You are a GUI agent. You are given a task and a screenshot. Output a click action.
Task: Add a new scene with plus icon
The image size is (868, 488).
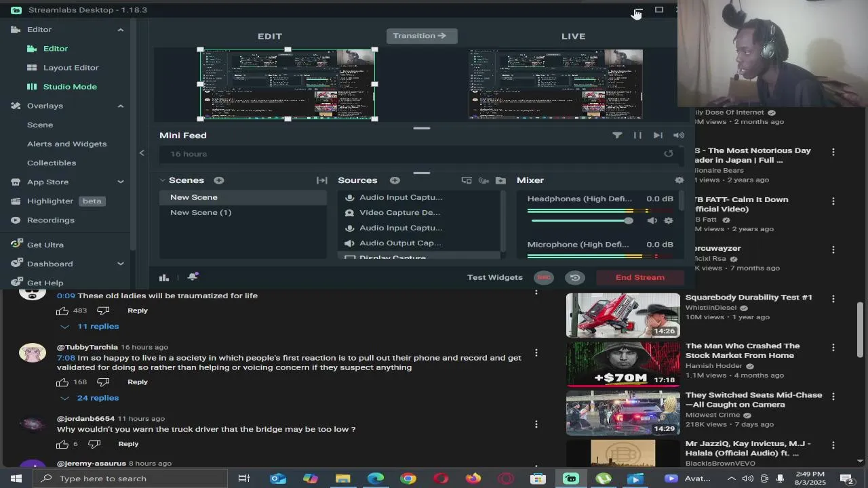[x=219, y=180]
